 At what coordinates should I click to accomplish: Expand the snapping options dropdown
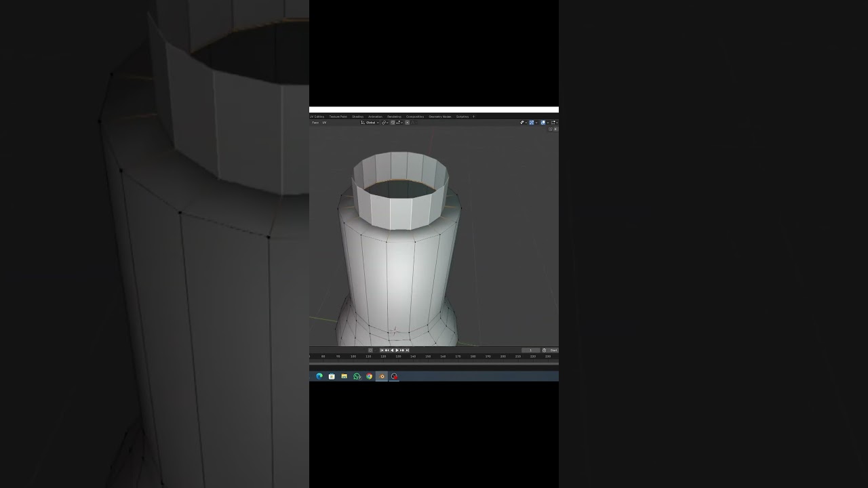[x=399, y=123]
